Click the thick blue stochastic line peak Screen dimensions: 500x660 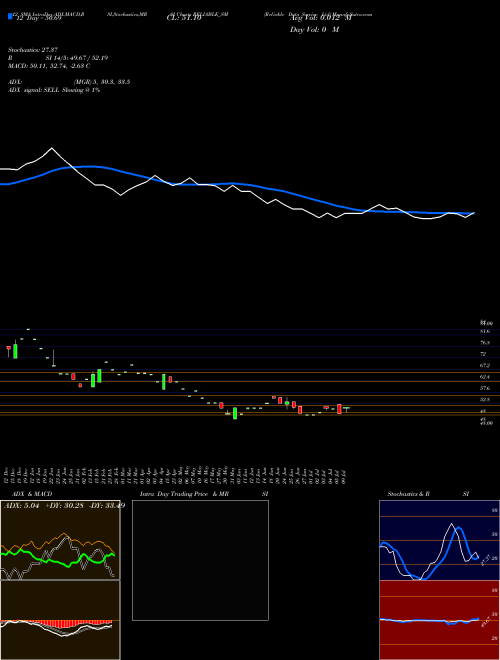click(x=458, y=528)
